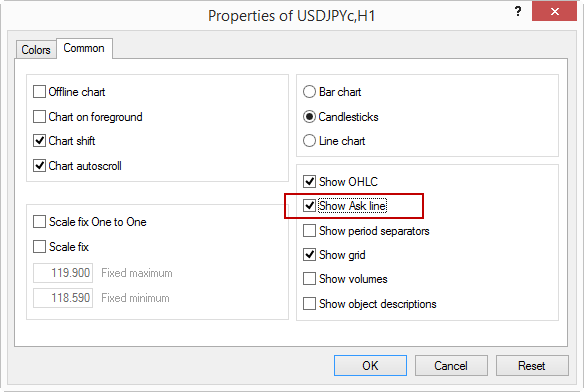Select the Candlesticks radio option
Image resolution: width=584 pixels, height=392 pixels.
click(309, 117)
